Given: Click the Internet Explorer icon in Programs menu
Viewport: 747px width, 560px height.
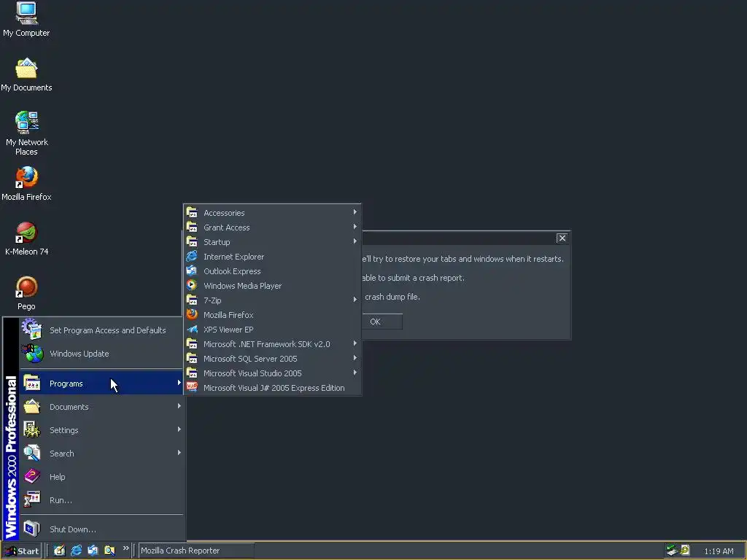Looking at the screenshot, I should tap(192, 256).
